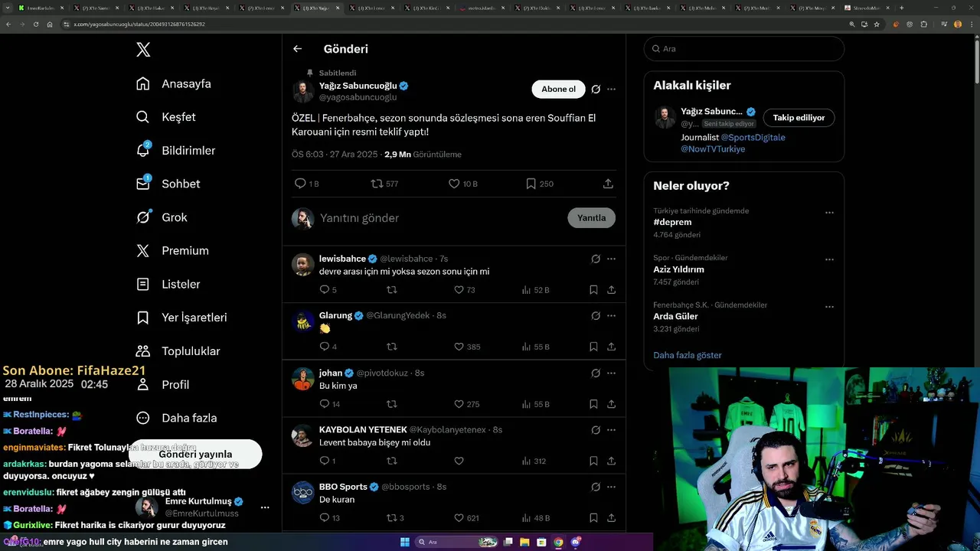This screenshot has width=980, height=551.
Task: Open more options on johan's reply
Action: coord(611,373)
